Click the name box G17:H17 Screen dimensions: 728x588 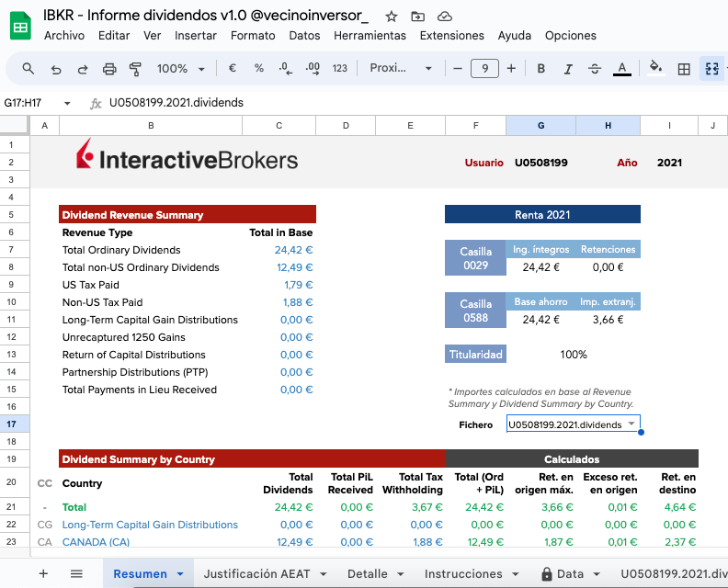tap(23, 103)
